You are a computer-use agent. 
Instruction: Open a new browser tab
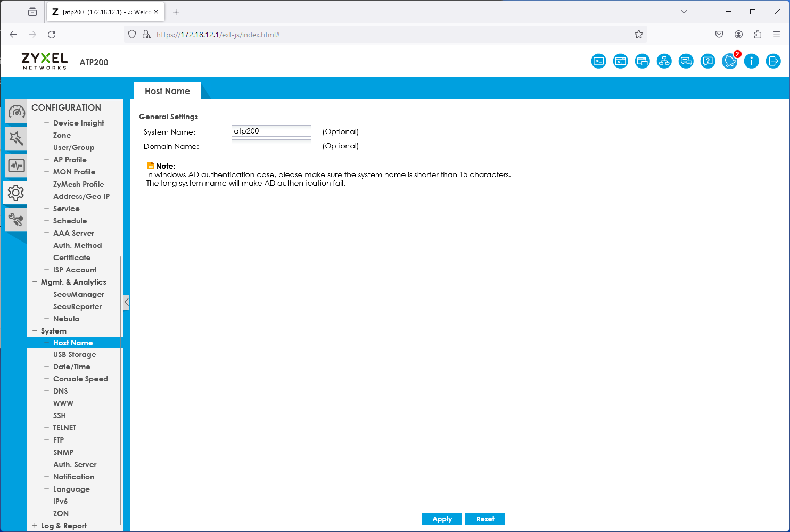point(176,12)
